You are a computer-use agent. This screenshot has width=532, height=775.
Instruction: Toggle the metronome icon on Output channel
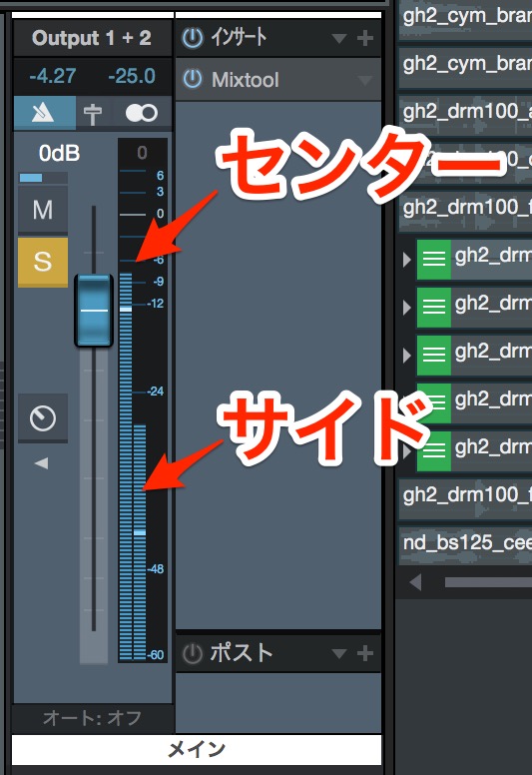(45, 113)
